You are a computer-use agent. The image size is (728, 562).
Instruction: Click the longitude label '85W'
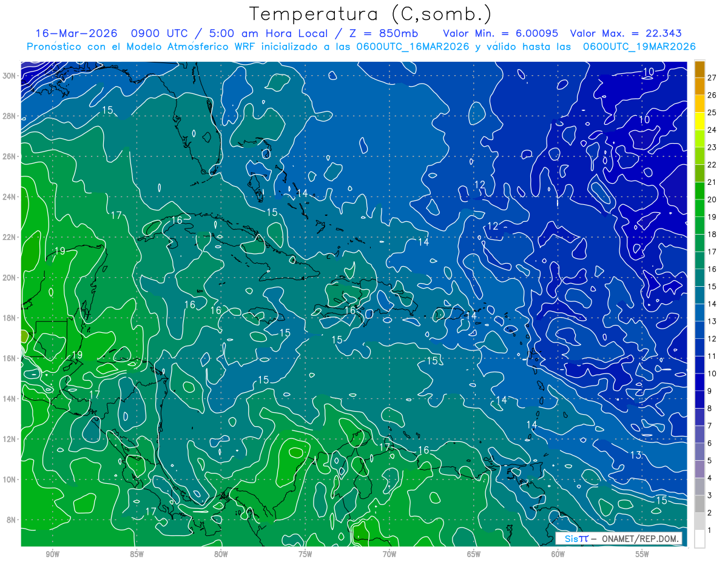click(136, 554)
